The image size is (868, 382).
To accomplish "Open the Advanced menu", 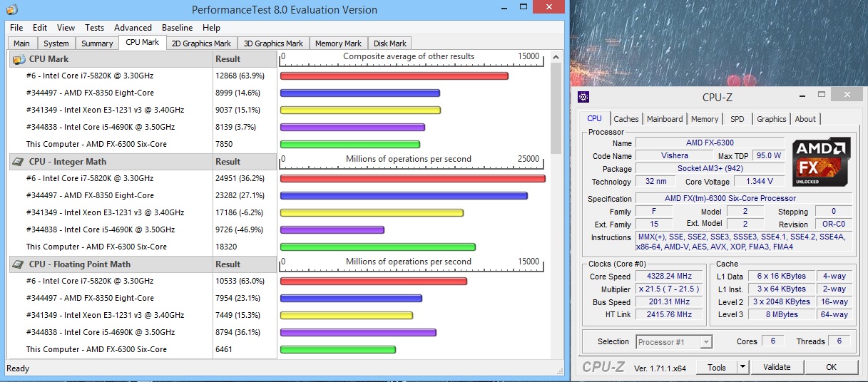I will (133, 28).
